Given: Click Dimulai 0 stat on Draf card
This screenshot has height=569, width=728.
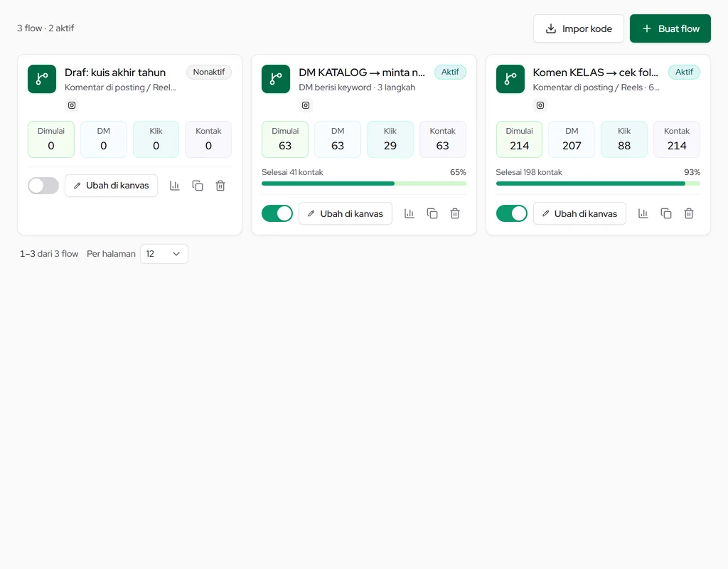Looking at the screenshot, I should coord(51,139).
